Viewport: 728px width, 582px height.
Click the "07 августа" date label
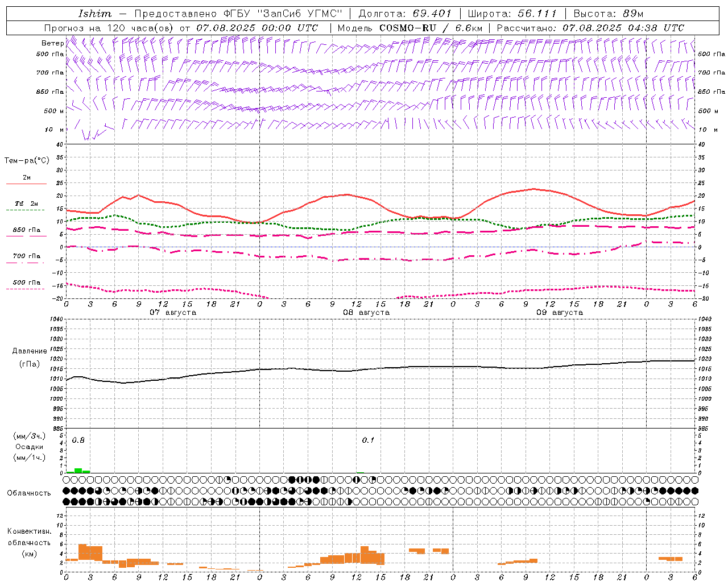173,313
